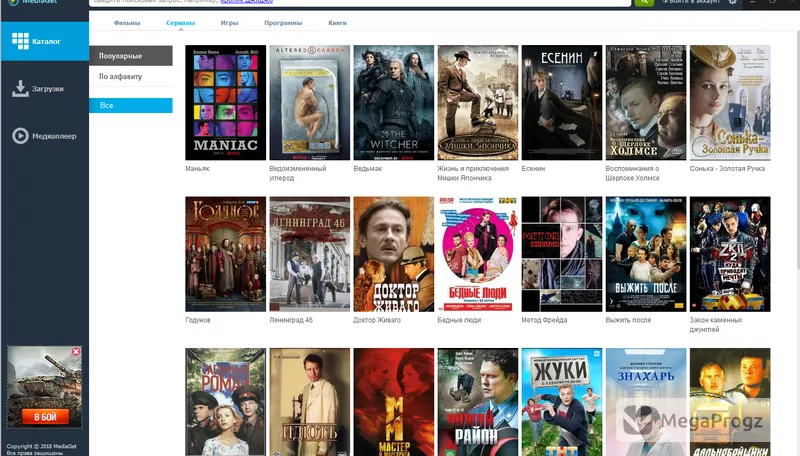Click the Маньяк title text
This screenshot has width=800, height=456.
[197, 168]
